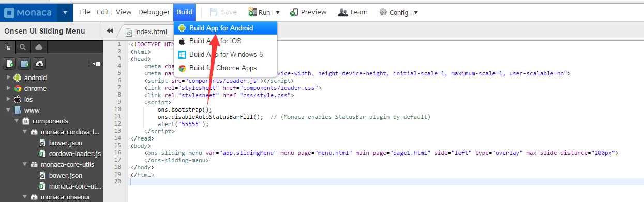The height and width of the screenshot is (202, 644).
Task: Place cursor on the ons.bootstrap(); line
Action: click(185, 110)
